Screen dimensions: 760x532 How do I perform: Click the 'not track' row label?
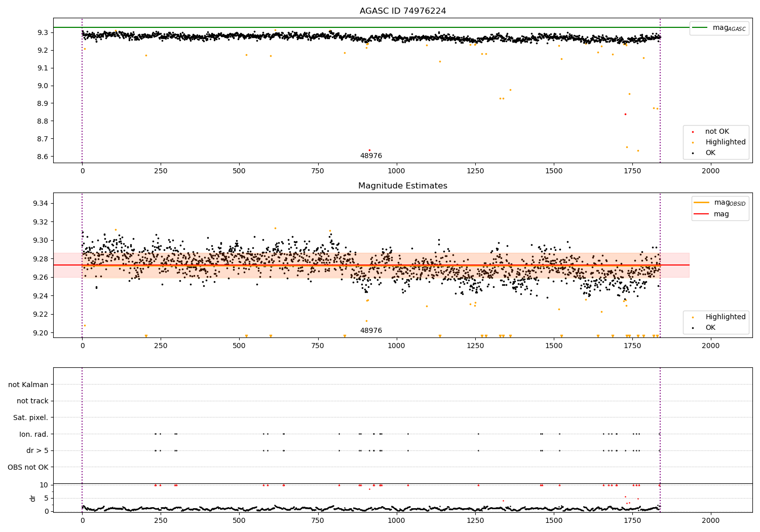tap(32, 401)
